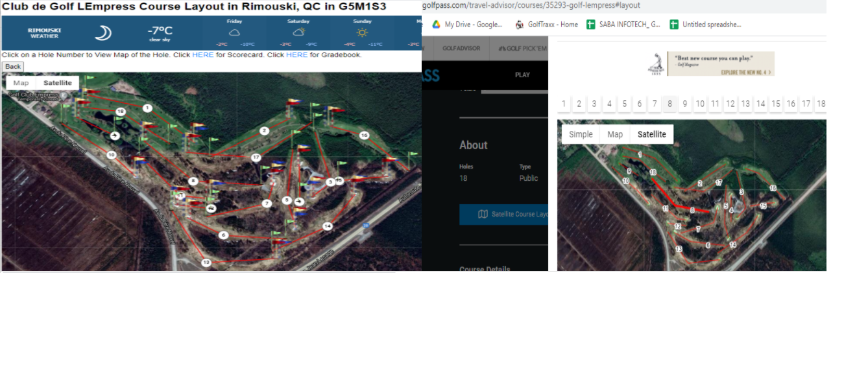
Task: Select hole 5 in GolfPass hole selector
Action: point(625,104)
